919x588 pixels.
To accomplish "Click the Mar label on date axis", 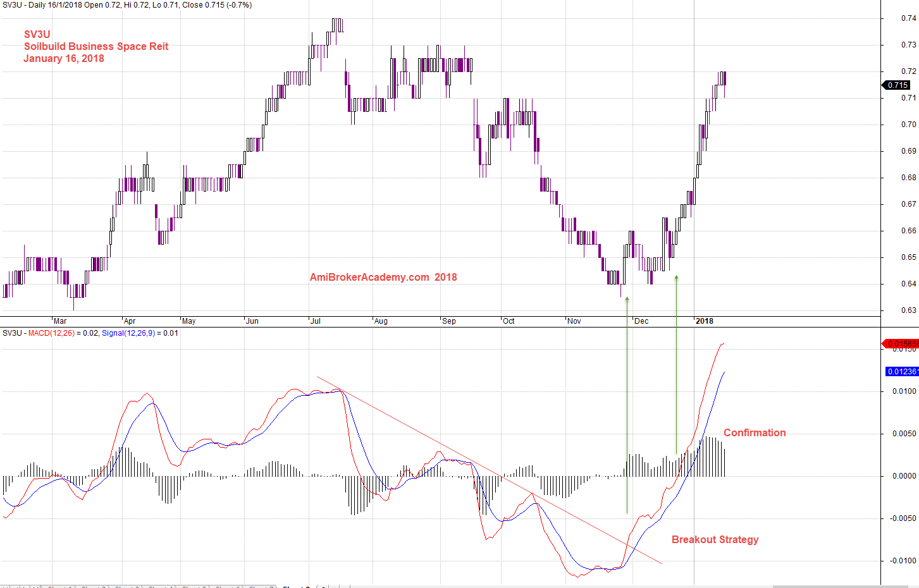I will pos(60,321).
